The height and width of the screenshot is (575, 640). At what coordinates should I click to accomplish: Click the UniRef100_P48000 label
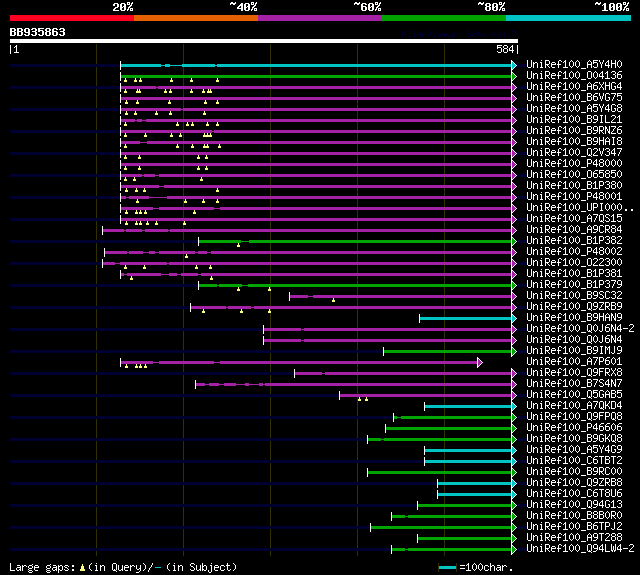[x=574, y=164]
